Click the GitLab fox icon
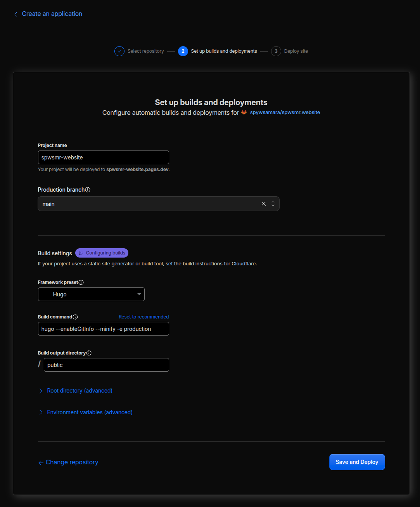The height and width of the screenshot is (507, 420). click(244, 112)
